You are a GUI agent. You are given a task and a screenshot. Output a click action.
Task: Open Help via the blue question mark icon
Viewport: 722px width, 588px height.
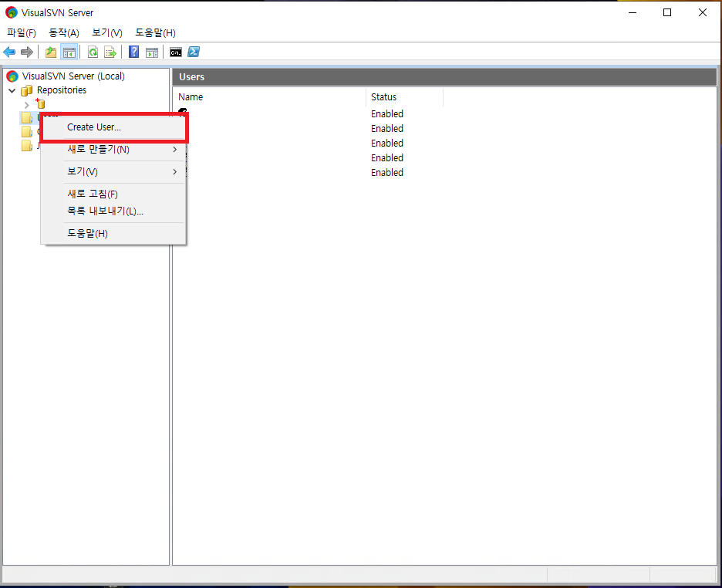pyautogui.click(x=133, y=52)
